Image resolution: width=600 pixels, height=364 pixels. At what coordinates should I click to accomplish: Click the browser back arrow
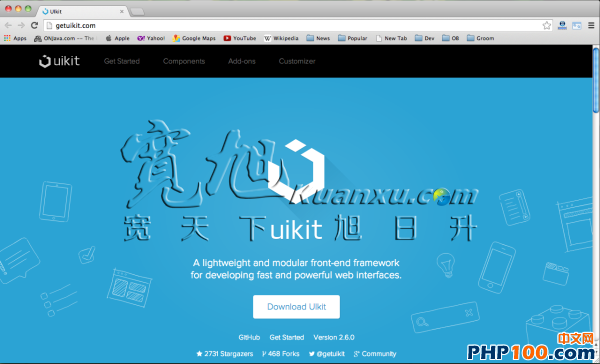[x=8, y=25]
